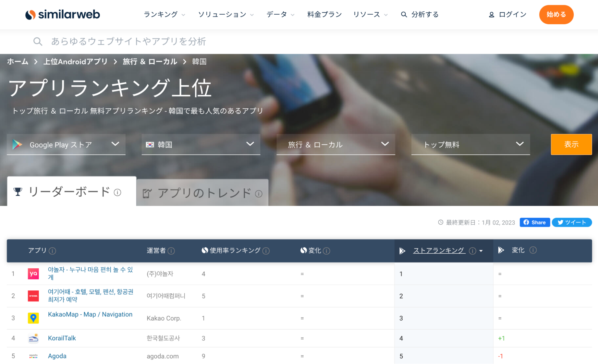Sort by ストアランキング column header
Screen dimensions: 598x364
coord(439,250)
